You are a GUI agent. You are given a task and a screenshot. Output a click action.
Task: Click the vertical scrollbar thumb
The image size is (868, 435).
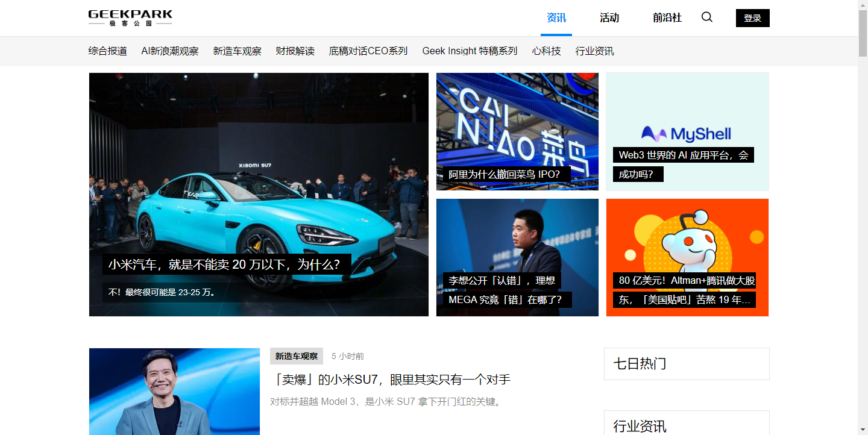coord(863,34)
